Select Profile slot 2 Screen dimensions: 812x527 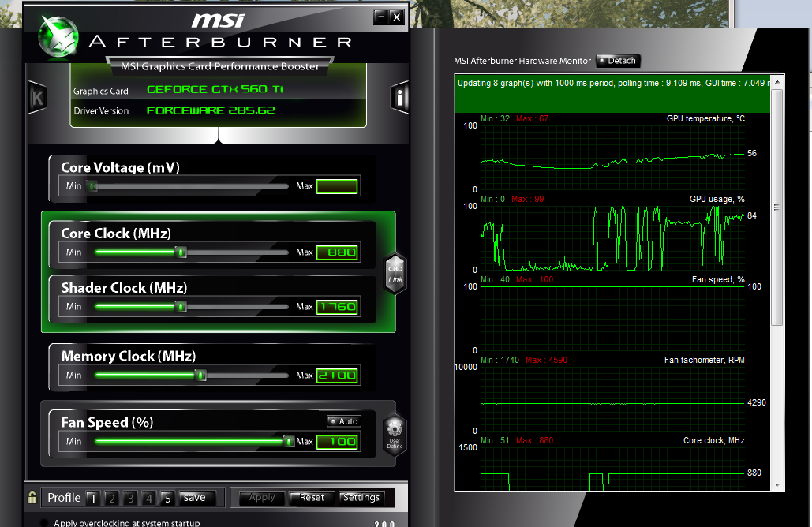point(112,498)
